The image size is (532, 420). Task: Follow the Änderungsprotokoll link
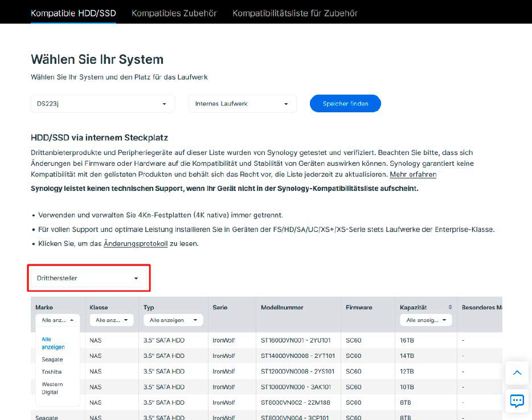(135, 243)
